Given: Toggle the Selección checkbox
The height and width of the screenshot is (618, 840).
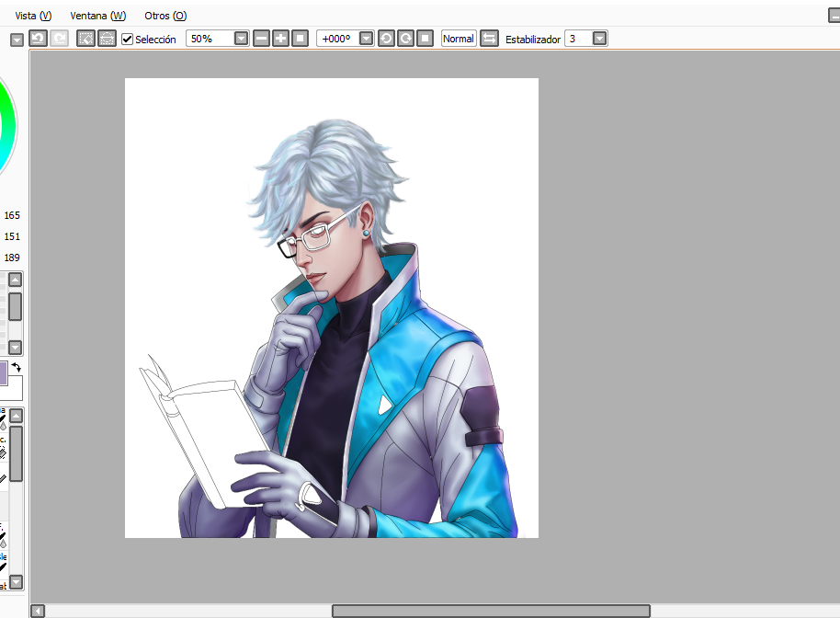Looking at the screenshot, I should click(127, 40).
